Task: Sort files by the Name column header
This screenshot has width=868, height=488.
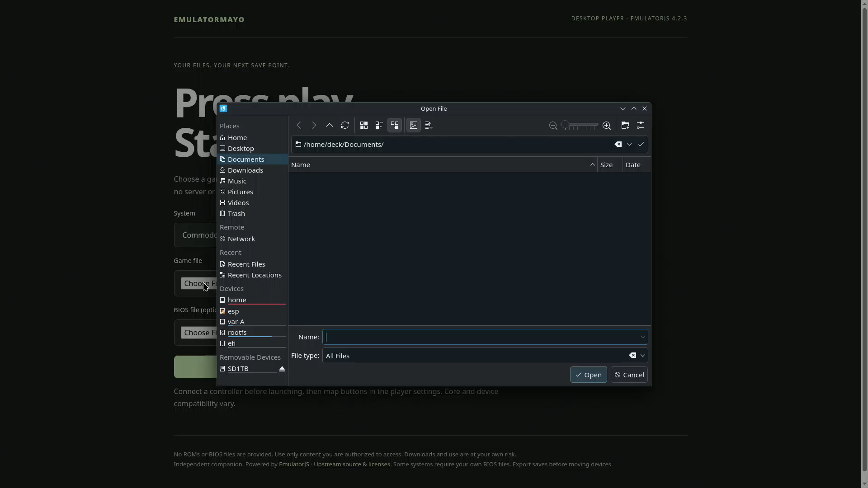Action: coord(443,165)
